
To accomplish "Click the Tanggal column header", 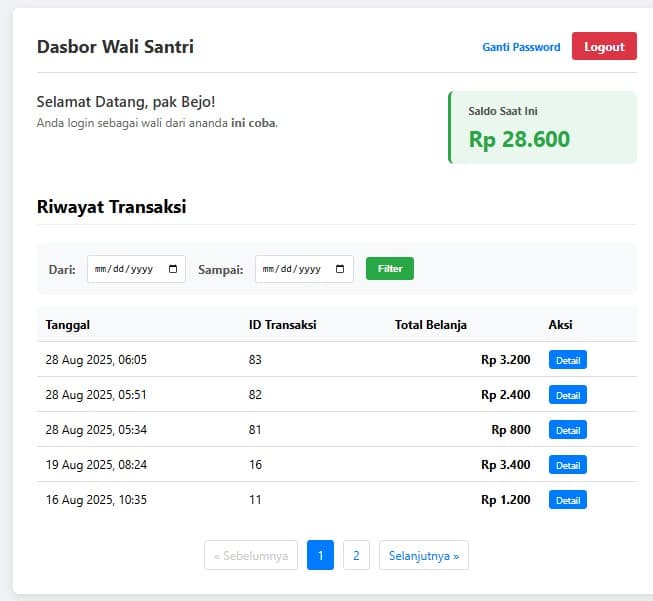I will click(67, 325).
